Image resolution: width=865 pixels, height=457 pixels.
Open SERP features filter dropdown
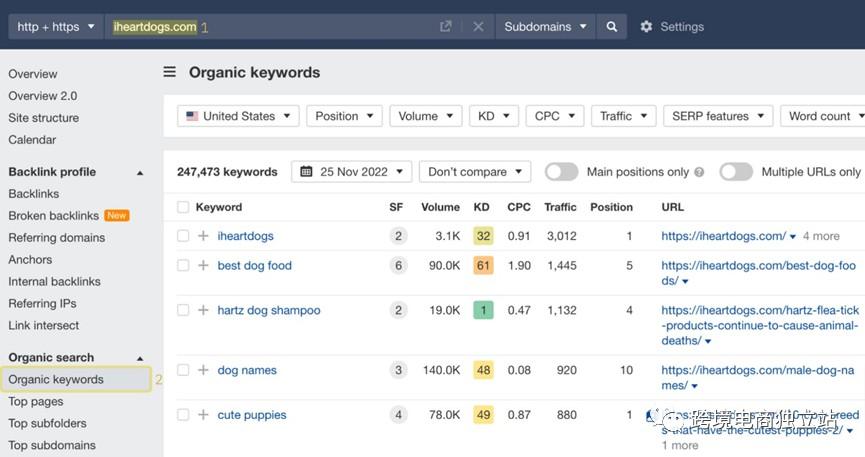coord(718,116)
